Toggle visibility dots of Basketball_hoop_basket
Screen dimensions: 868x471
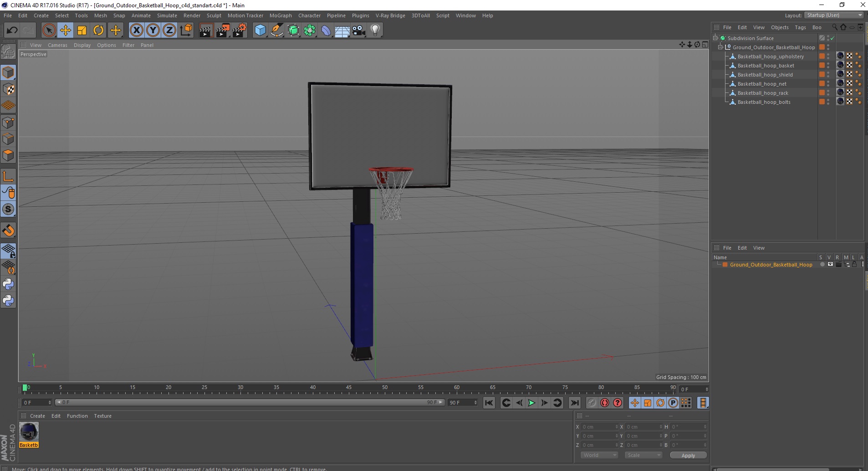point(828,66)
